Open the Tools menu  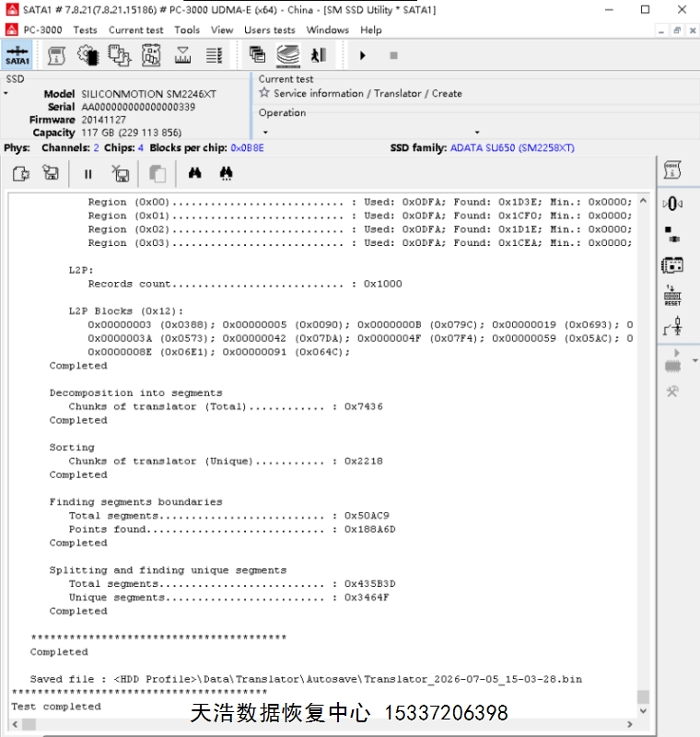(187, 30)
